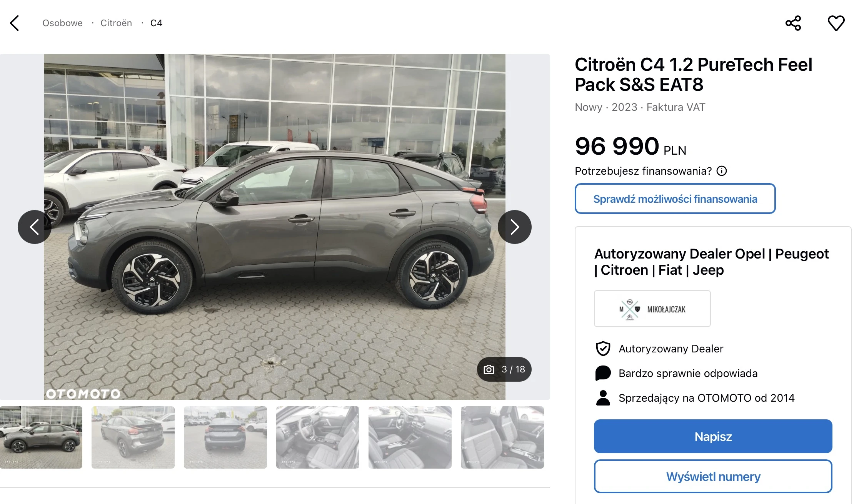Open the Citroën breadcrumb category
The width and height of the screenshot is (854, 504).
(x=116, y=23)
